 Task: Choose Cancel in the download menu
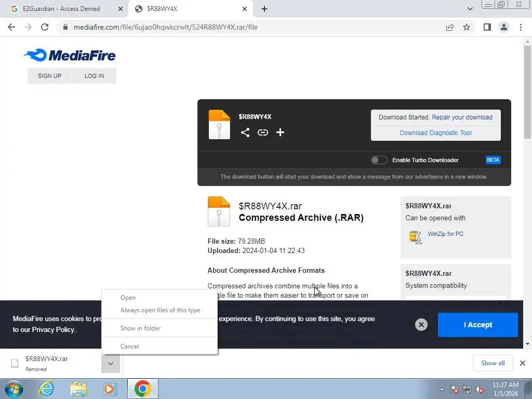159,347
